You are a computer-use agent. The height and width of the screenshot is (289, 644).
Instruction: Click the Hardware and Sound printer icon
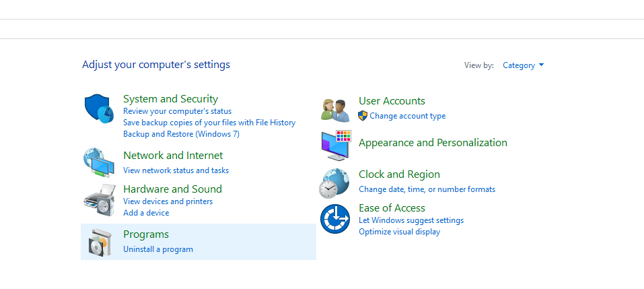99,198
